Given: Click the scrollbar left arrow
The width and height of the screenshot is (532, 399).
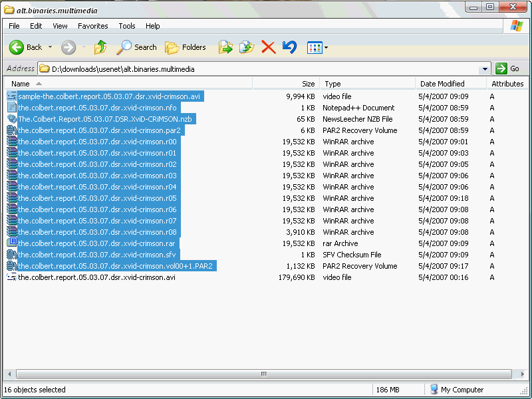Looking at the screenshot, I should (x=9, y=374).
